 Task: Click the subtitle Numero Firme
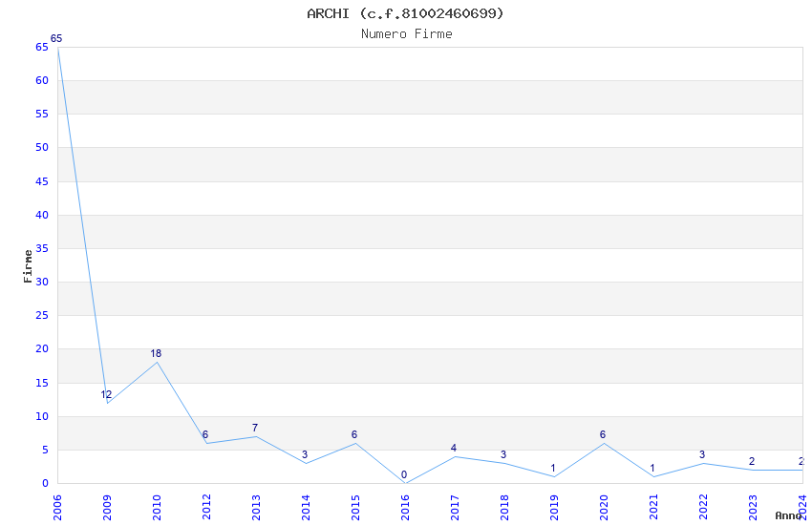tap(407, 34)
